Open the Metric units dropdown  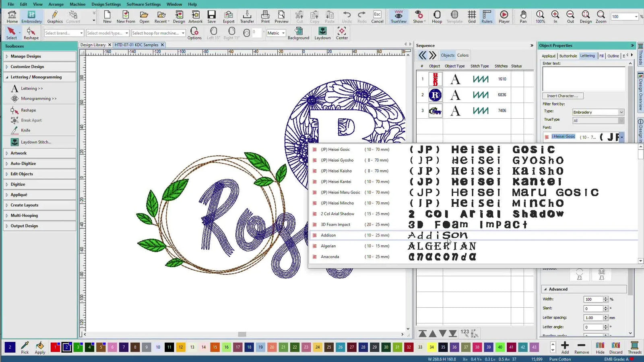(276, 33)
